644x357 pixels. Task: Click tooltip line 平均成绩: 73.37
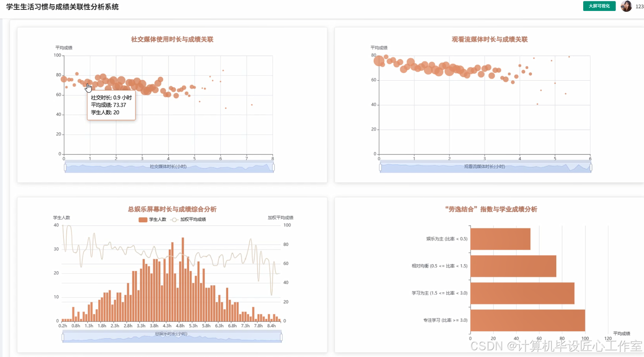pos(108,105)
